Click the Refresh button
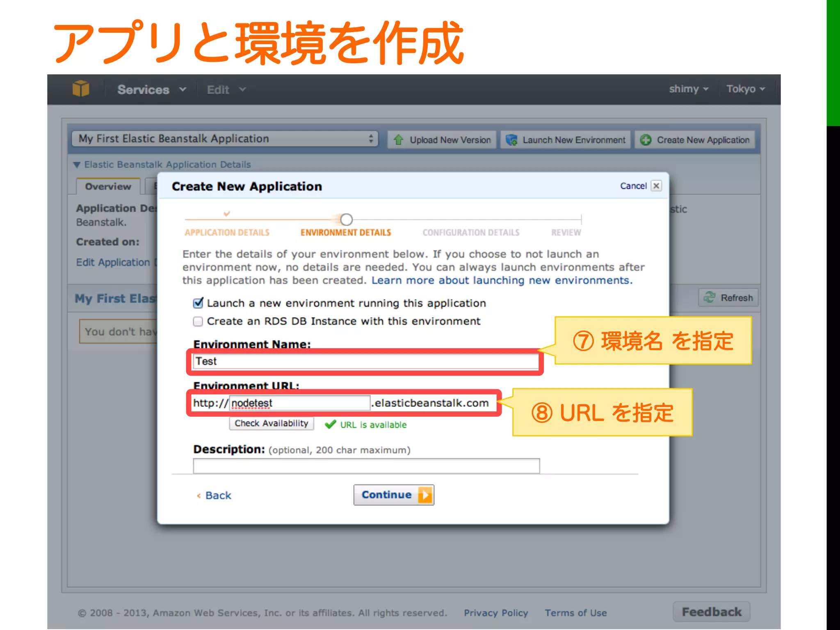Image resolution: width=840 pixels, height=630 pixels. tap(728, 298)
